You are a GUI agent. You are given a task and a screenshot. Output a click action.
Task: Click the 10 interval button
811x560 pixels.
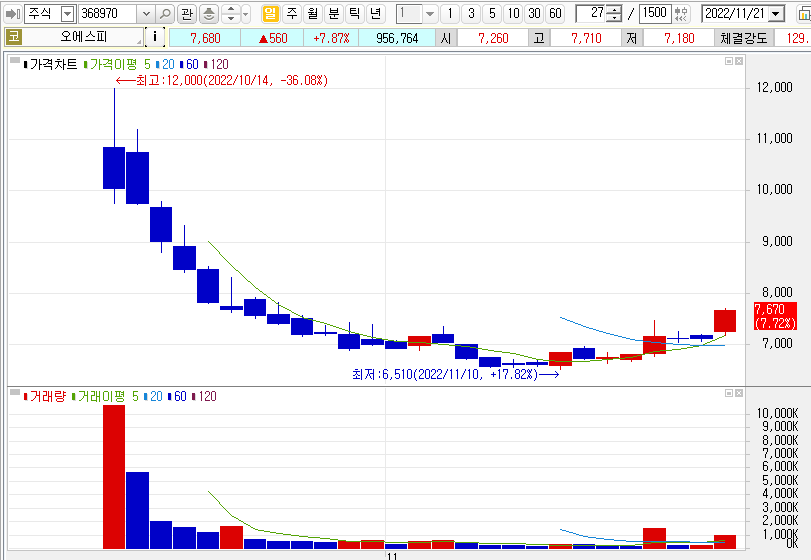coord(513,13)
